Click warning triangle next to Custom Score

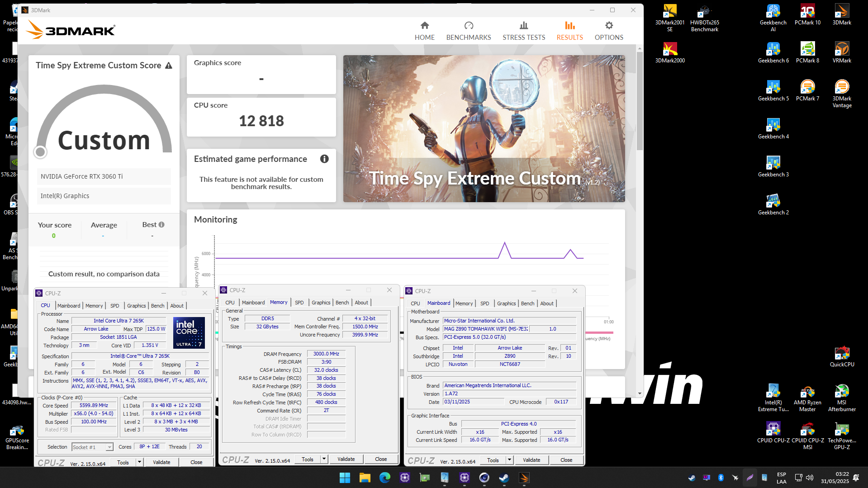169,66
